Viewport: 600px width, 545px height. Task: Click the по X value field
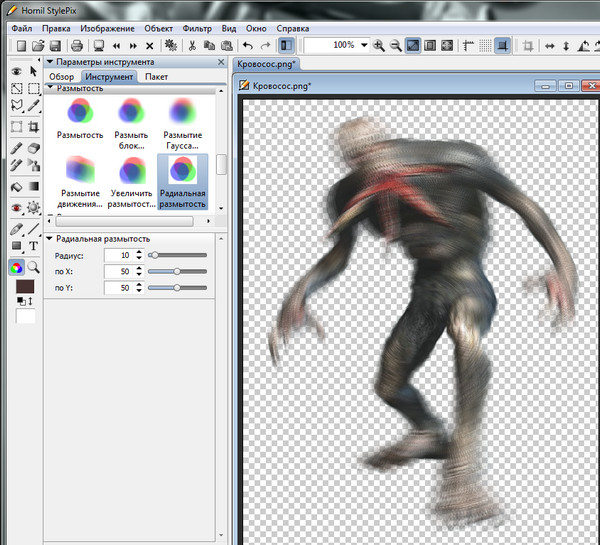point(118,272)
